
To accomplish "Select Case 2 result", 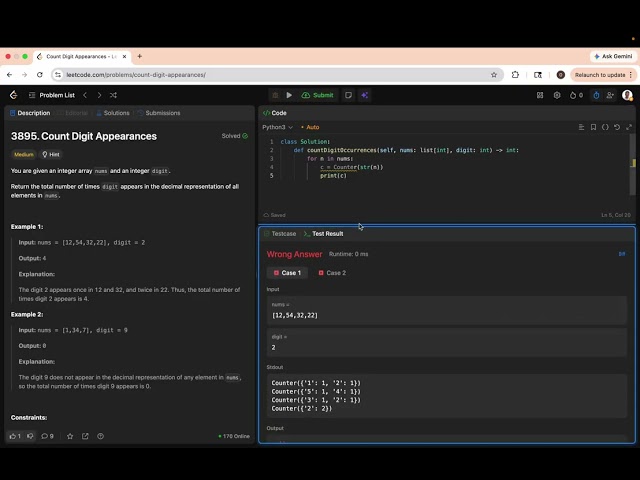I will 332,273.
